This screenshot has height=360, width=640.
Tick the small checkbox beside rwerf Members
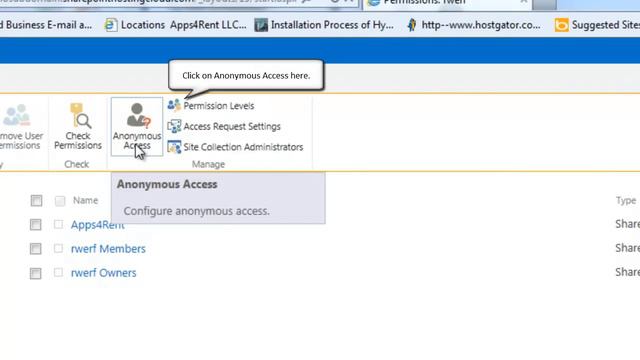point(58,248)
